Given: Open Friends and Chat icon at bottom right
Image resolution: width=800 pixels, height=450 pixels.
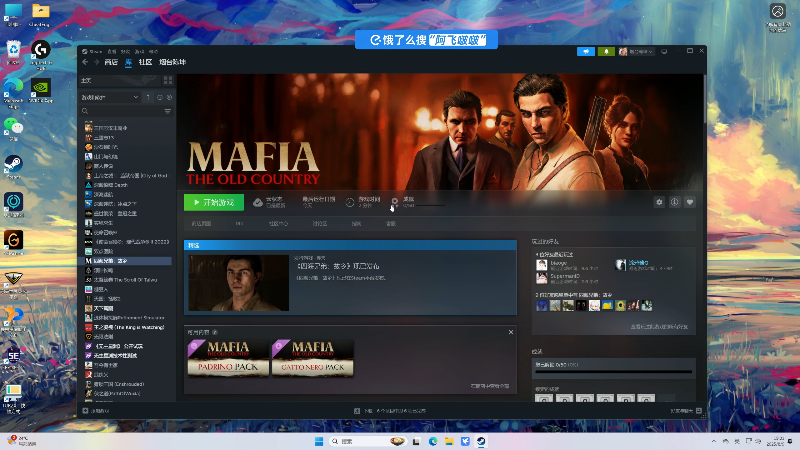Looking at the screenshot, I should point(699,411).
